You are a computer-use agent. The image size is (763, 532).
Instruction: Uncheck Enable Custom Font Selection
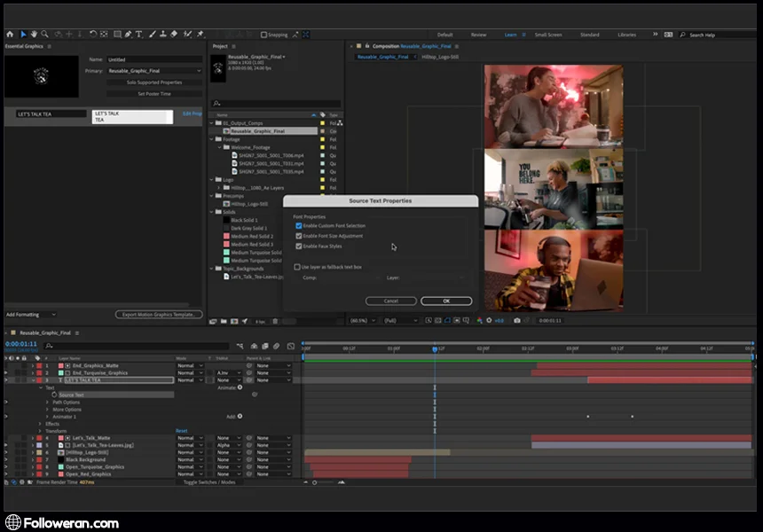[299, 226]
